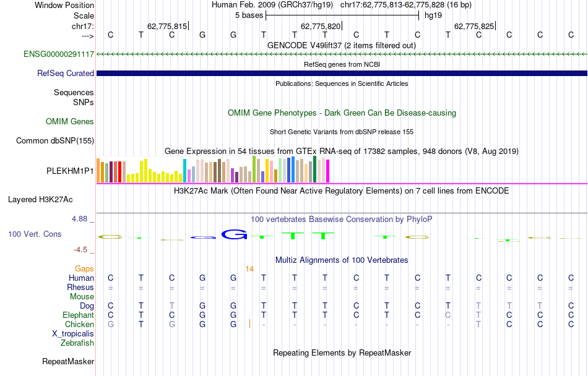Click the H3K27Ac Mark track title
This screenshot has width=588, height=376.
(x=342, y=191)
